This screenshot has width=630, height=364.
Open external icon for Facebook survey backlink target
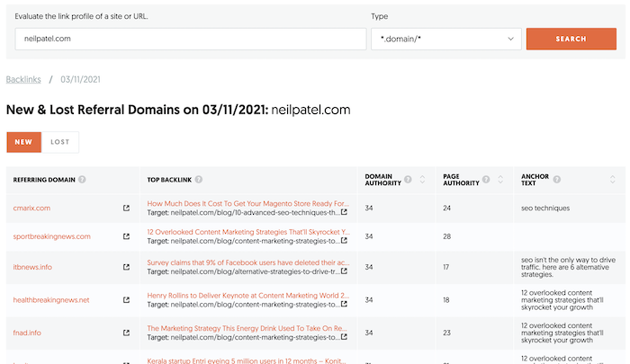[x=344, y=271]
